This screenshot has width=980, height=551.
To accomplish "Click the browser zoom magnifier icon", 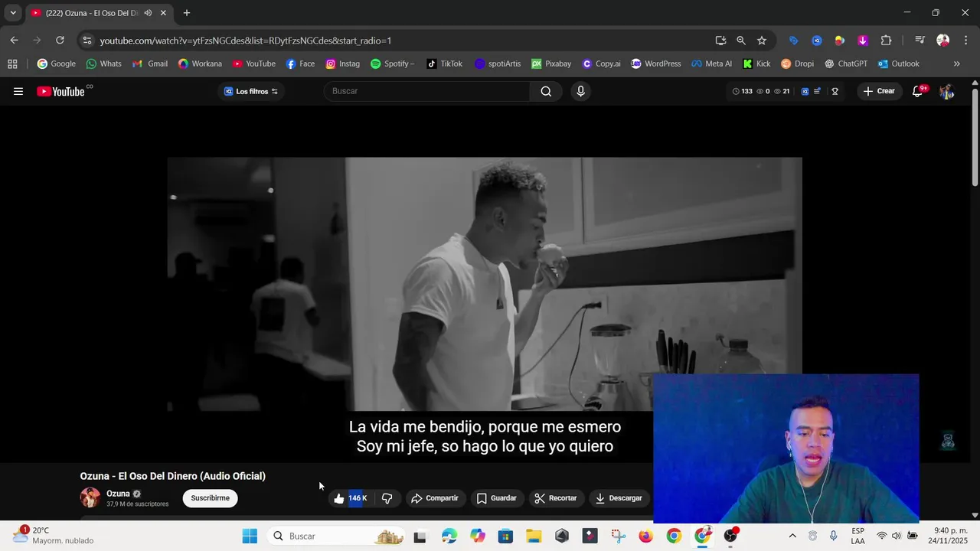I will coord(741,41).
